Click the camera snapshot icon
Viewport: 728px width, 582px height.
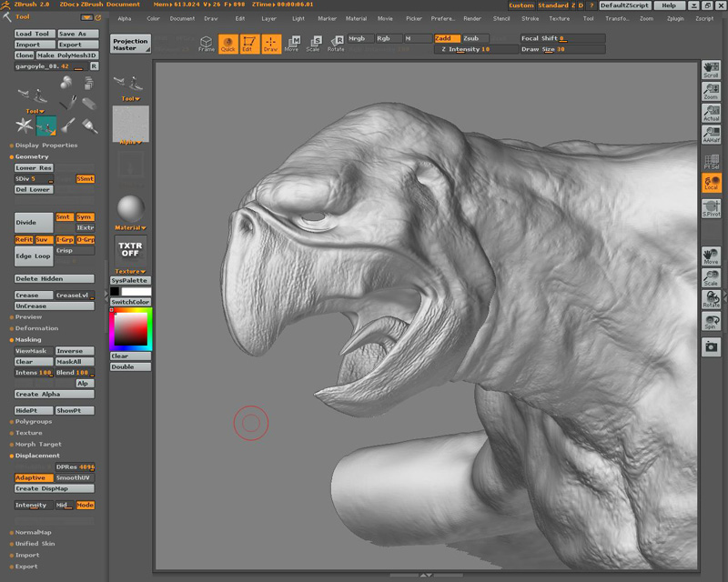click(x=711, y=346)
